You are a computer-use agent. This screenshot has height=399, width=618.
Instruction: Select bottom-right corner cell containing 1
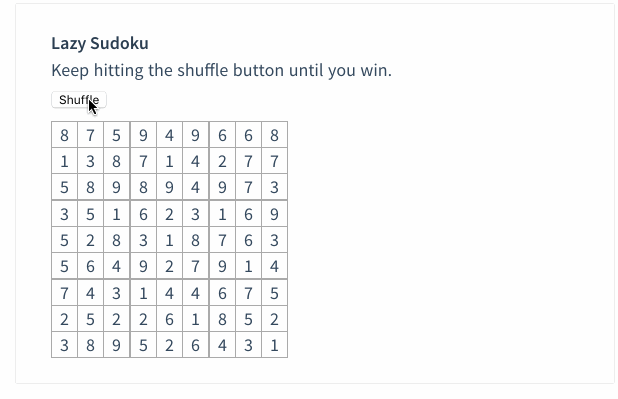coord(274,345)
